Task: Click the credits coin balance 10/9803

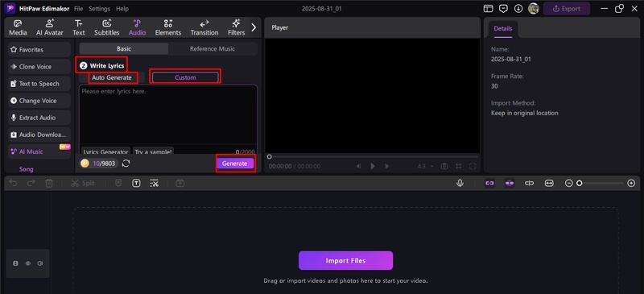Action: click(x=99, y=164)
